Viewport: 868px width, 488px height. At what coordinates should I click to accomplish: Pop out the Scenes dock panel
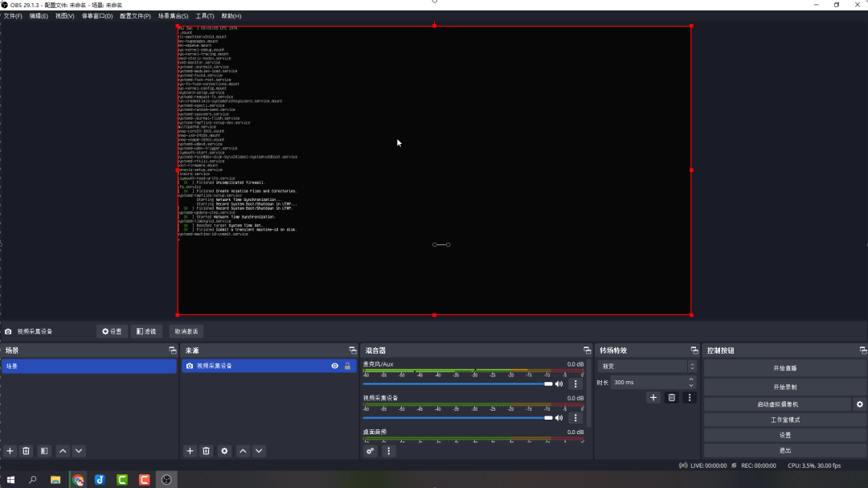173,350
